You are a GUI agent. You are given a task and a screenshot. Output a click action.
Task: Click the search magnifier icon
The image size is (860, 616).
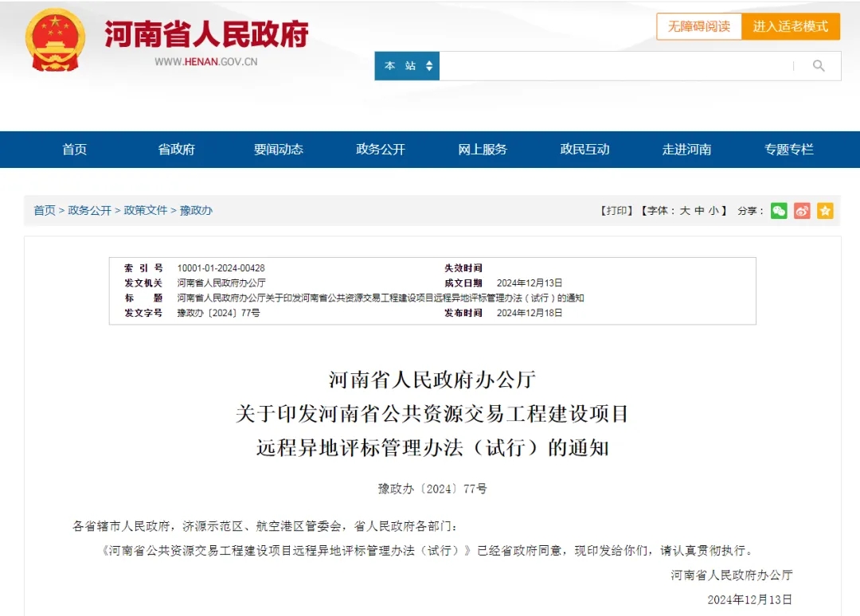point(818,66)
